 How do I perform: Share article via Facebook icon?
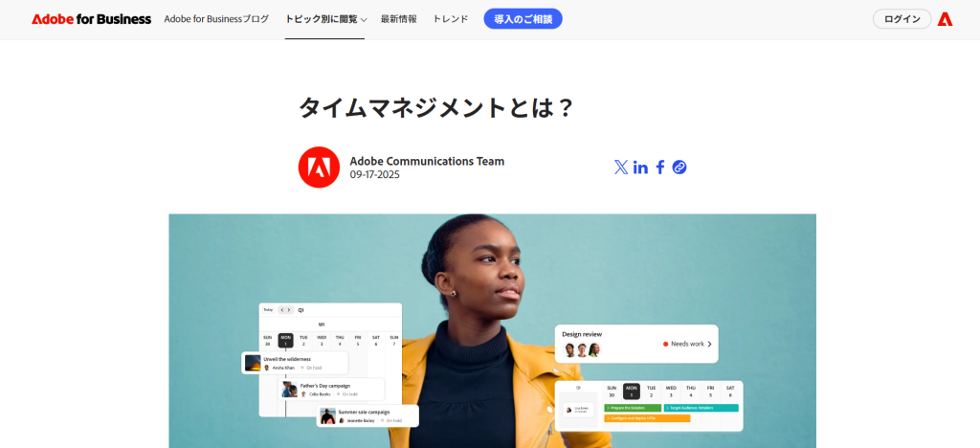pyautogui.click(x=660, y=167)
